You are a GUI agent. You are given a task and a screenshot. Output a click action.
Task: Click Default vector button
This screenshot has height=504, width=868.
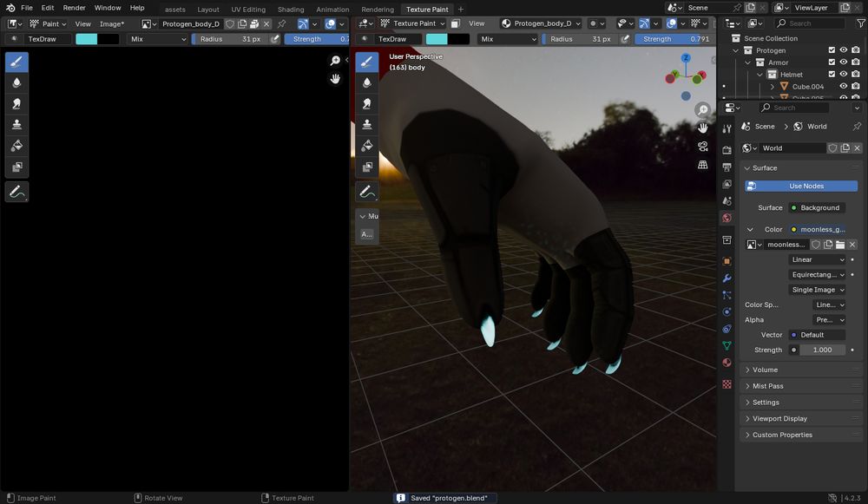click(x=817, y=335)
